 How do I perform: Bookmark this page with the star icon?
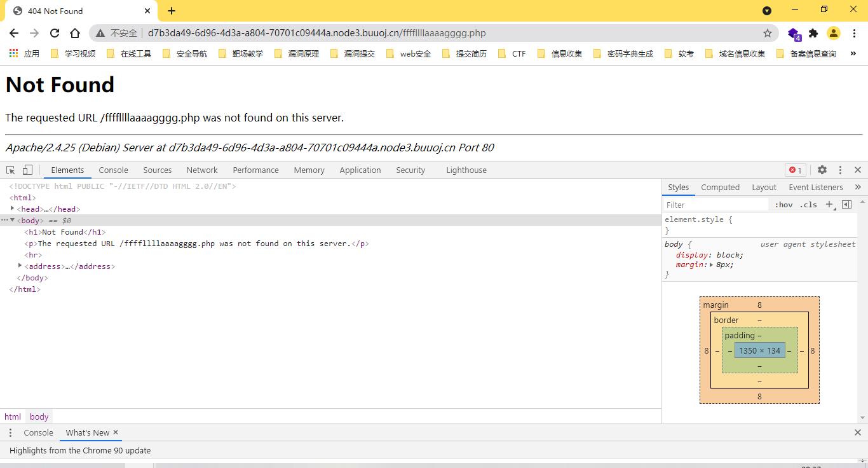click(768, 33)
